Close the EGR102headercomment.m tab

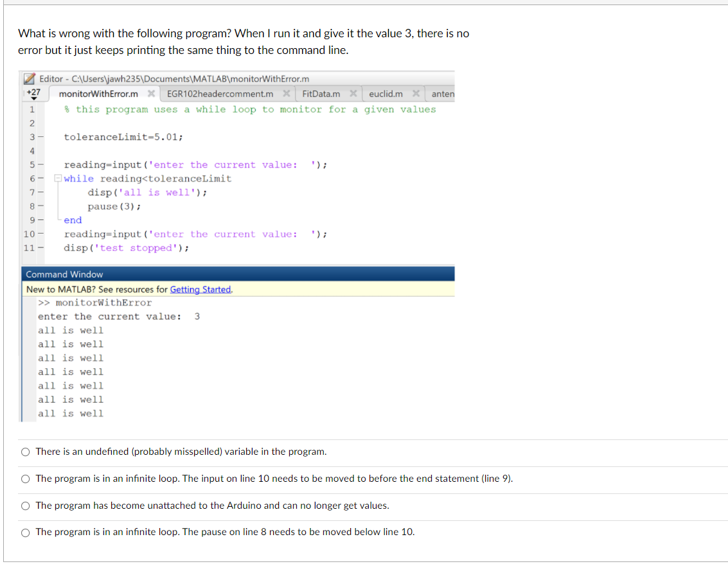287,94
